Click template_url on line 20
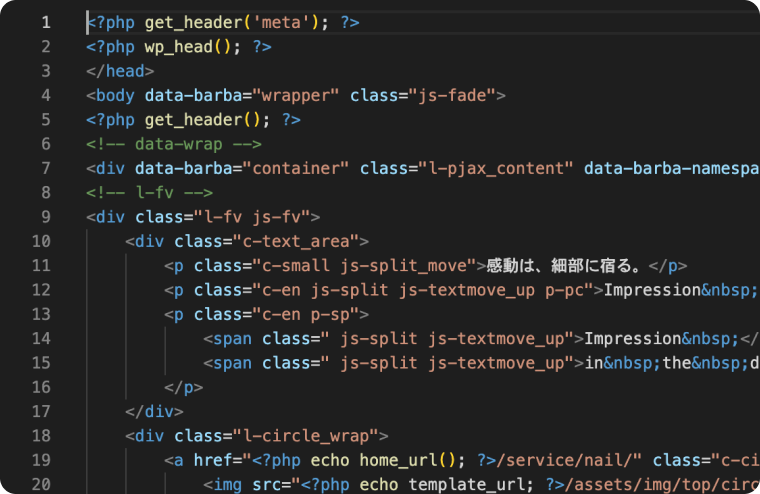The image size is (760, 494). click(x=467, y=484)
